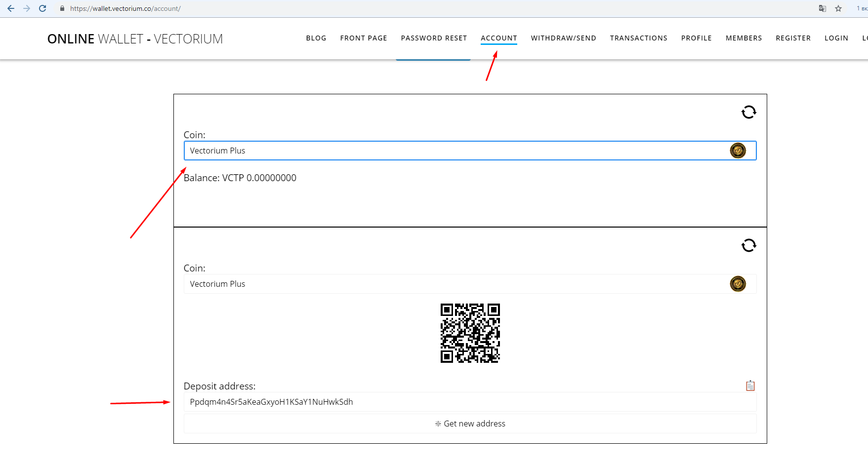Image resolution: width=868 pixels, height=463 pixels.
Task: Click the ONLINE WALLET - VECTORIUM site title
Action: 135,39
